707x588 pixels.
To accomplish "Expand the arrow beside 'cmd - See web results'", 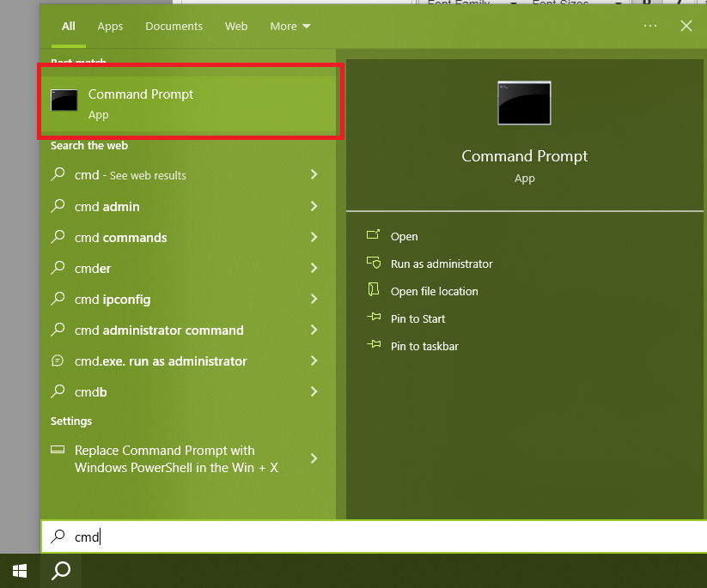I will coord(314,175).
